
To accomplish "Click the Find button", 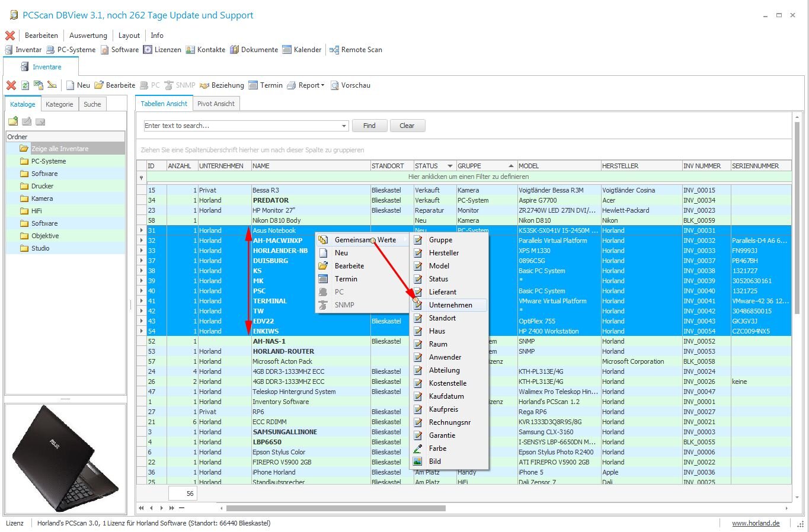I will [x=369, y=126].
